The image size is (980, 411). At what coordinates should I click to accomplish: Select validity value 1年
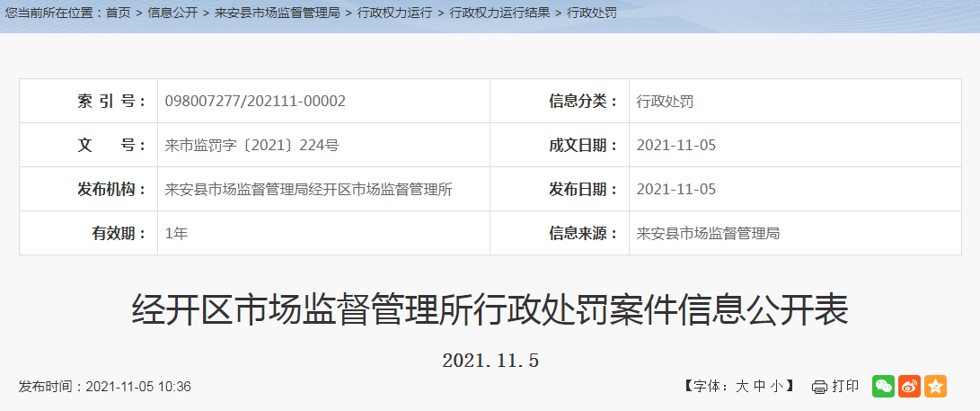point(176,234)
